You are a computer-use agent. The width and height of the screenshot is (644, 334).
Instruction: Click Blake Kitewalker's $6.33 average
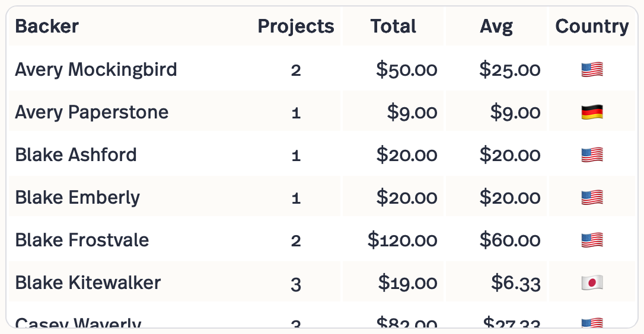515,283
